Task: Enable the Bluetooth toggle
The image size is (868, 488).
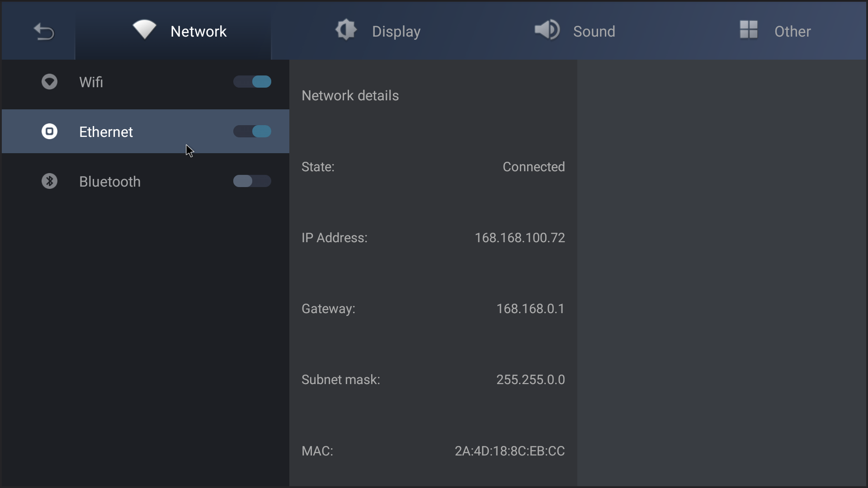Action: point(252,181)
